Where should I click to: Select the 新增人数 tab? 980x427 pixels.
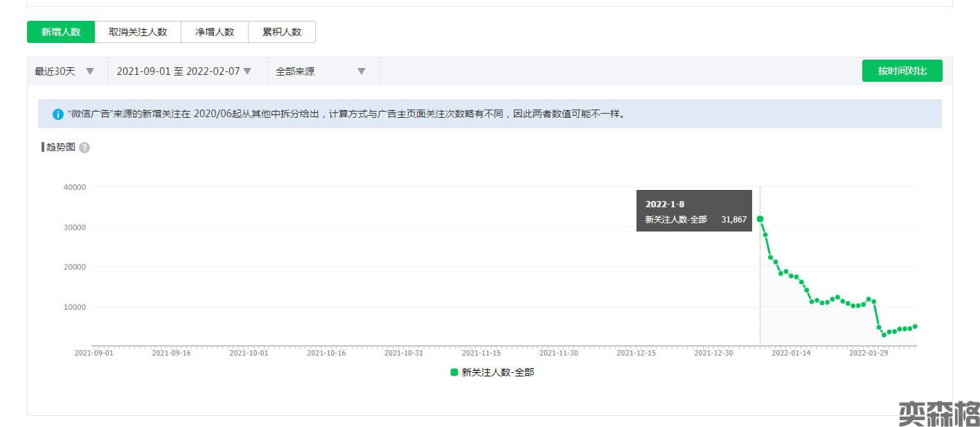tap(61, 32)
